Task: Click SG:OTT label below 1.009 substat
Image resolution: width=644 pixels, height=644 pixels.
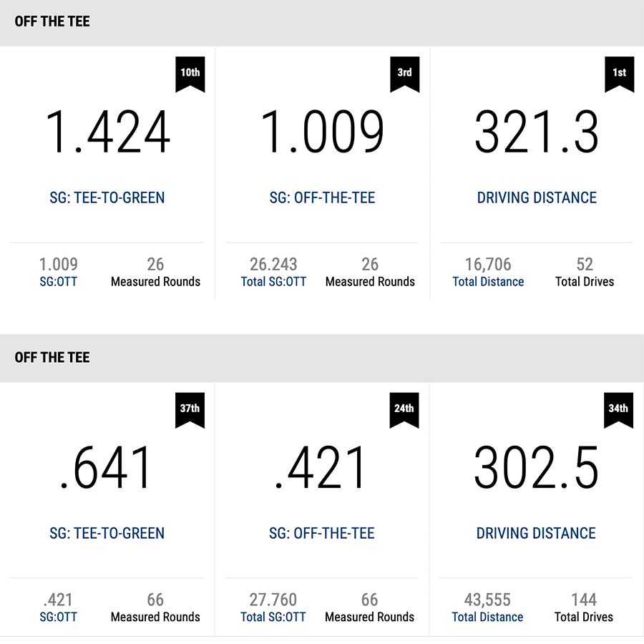Action: click(58, 282)
